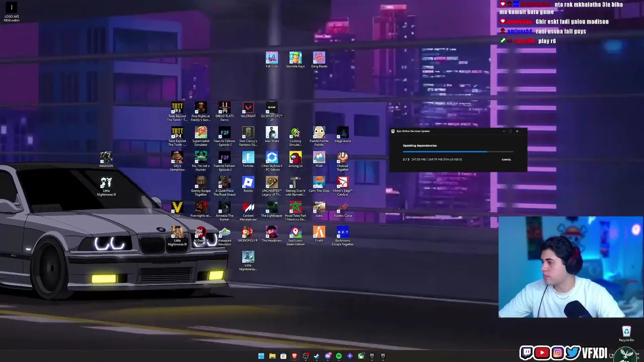Launch the Fortnite desktop shortcut

tap(248, 159)
